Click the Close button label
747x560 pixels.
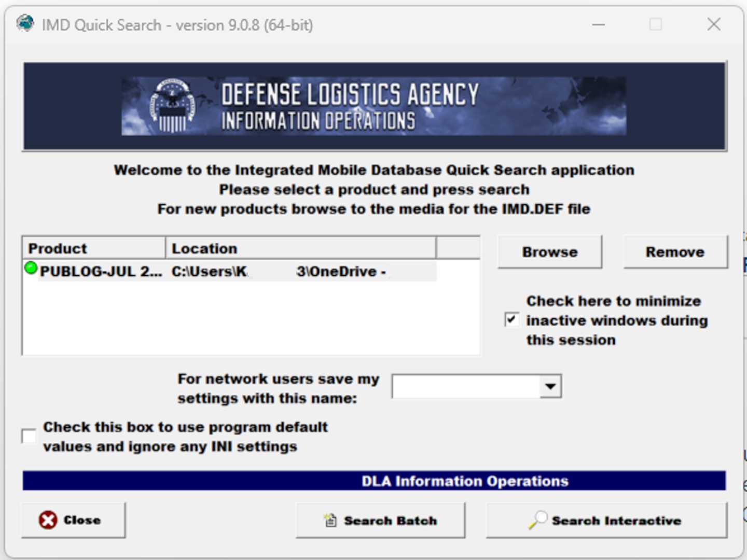coord(82,520)
